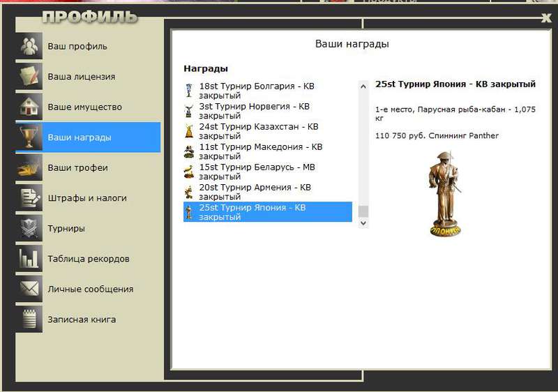Open Личные сообщения
This screenshot has width=558, height=392.
coord(88,289)
